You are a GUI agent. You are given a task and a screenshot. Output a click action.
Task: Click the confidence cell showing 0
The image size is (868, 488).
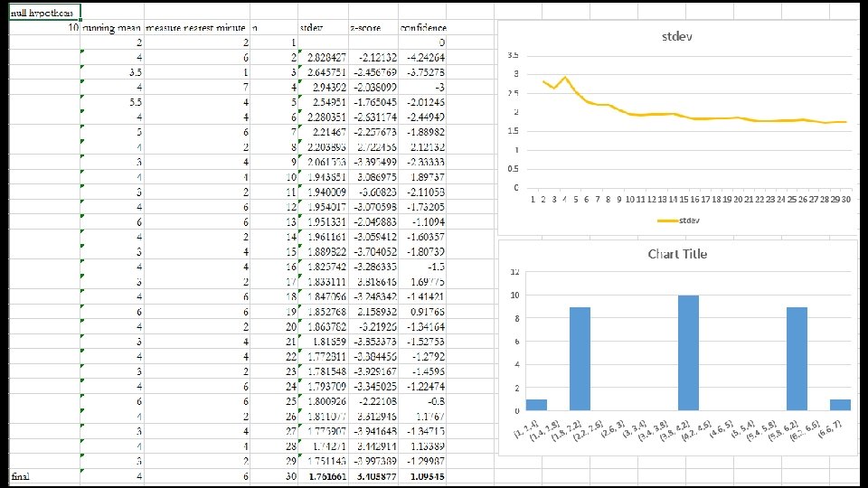[x=422, y=42]
